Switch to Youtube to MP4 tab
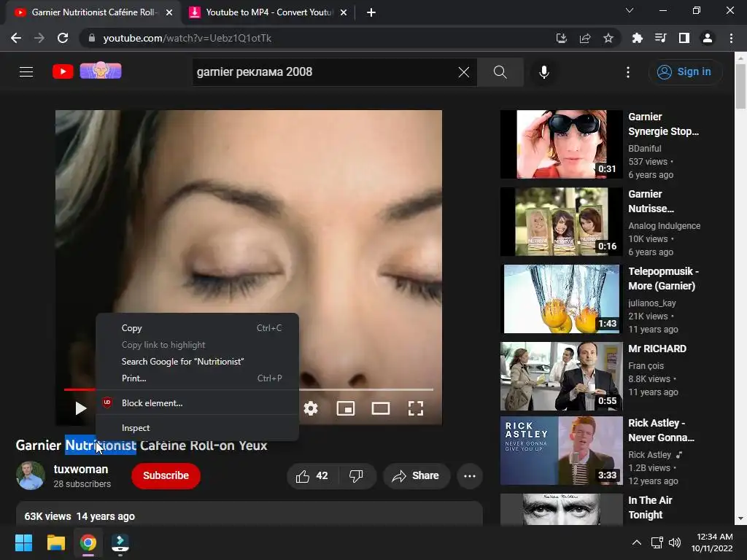Image resolution: width=747 pixels, height=560 pixels. 268,12
